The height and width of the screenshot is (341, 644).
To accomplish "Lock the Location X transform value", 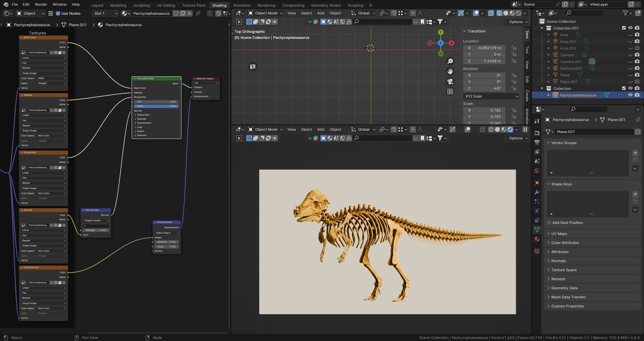I will (x=514, y=48).
